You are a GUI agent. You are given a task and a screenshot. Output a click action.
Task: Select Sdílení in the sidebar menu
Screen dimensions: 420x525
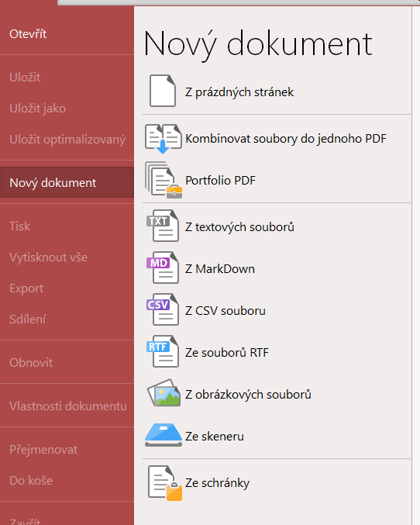(x=27, y=319)
